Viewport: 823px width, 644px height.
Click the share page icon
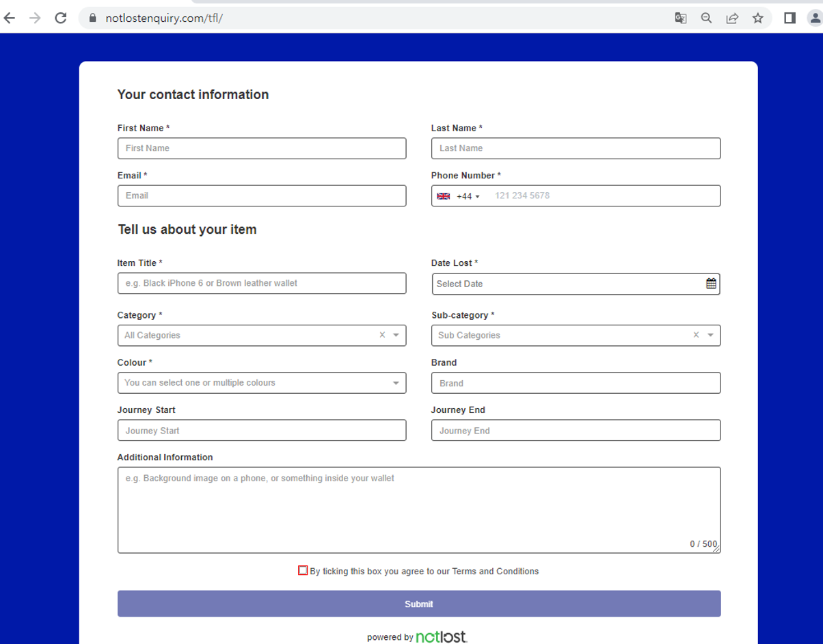732,18
